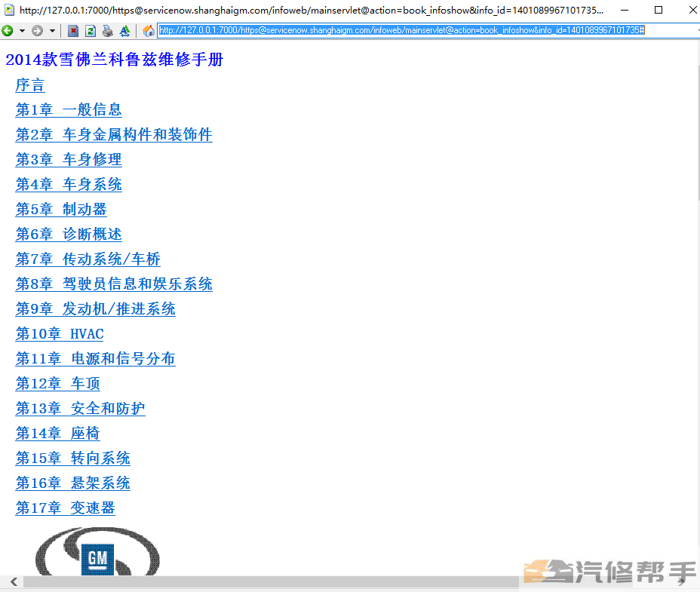Open 第13章 安全和防护
Image resolution: width=700 pixels, height=592 pixels.
pyautogui.click(x=81, y=409)
